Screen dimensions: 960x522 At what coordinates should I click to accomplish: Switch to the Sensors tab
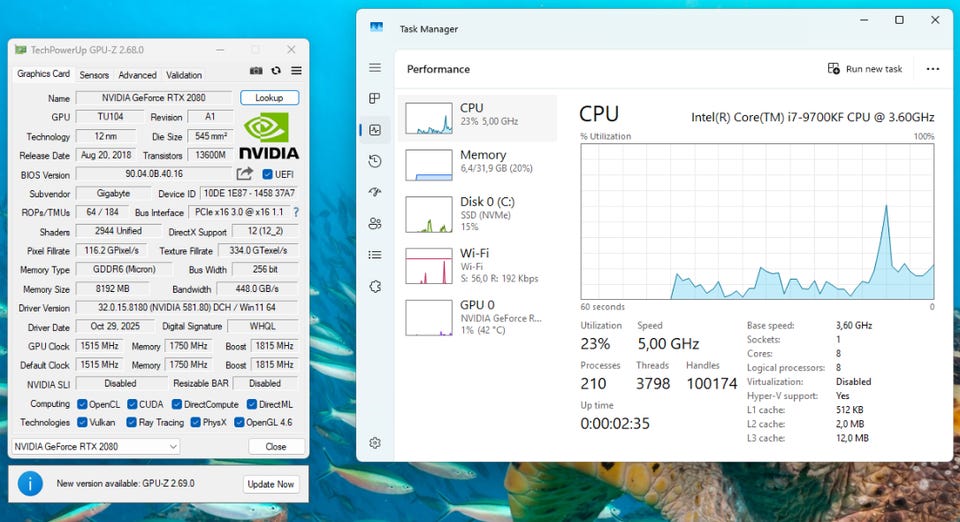[x=94, y=75]
